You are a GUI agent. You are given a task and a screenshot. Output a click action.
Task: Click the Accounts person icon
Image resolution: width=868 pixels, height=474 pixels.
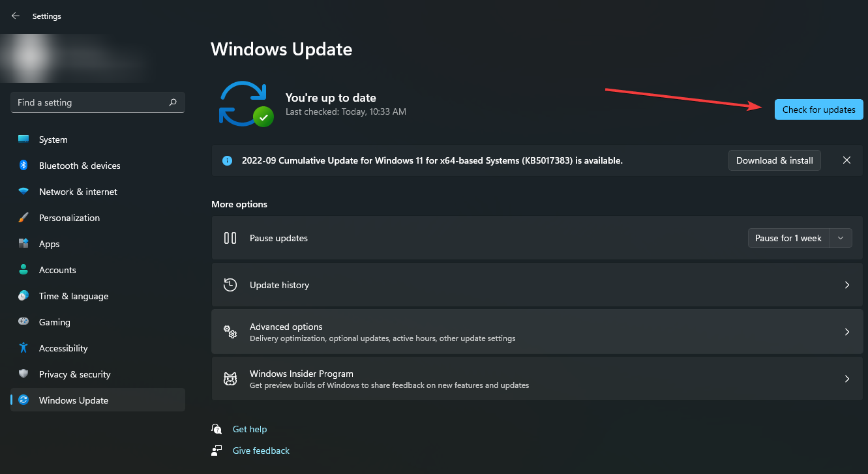(x=23, y=270)
